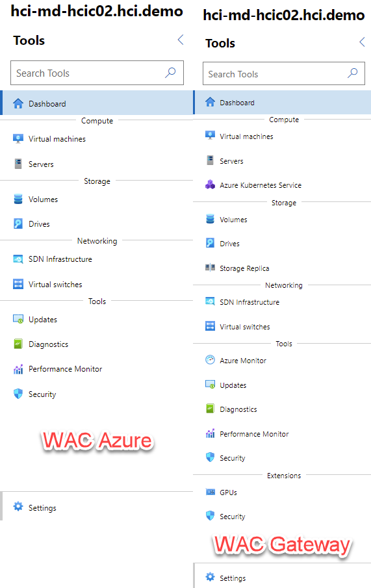The width and height of the screenshot is (371, 588).
Task: Click Diagnostics icon in Gateway panel
Action: 210,409
